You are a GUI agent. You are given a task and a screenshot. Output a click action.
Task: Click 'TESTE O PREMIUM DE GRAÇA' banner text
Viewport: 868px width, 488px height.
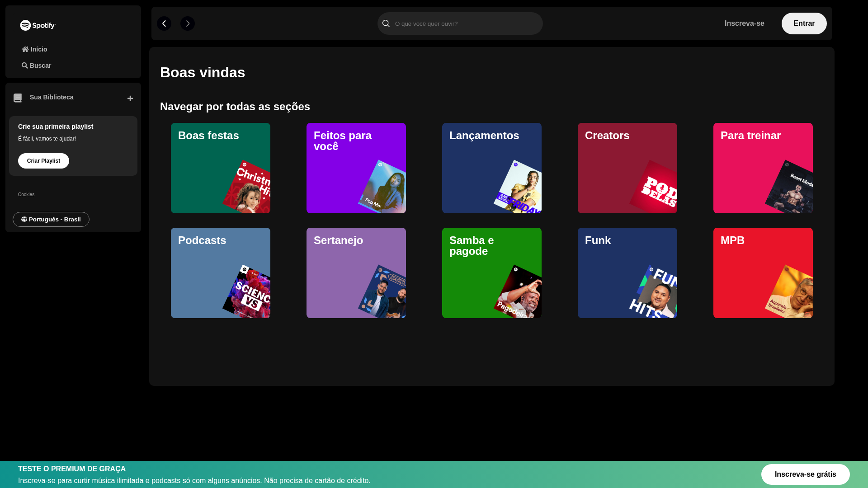tap(72, 469)
